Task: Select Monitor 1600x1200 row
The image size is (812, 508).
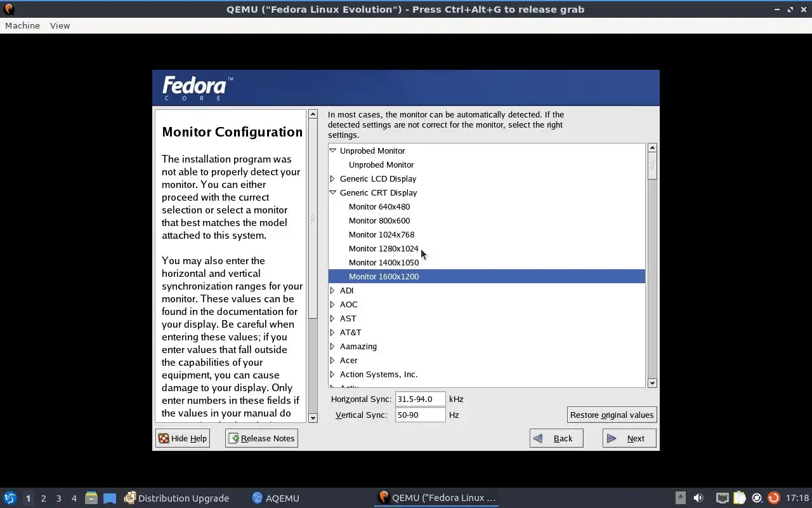Action: tap(487, 276)
